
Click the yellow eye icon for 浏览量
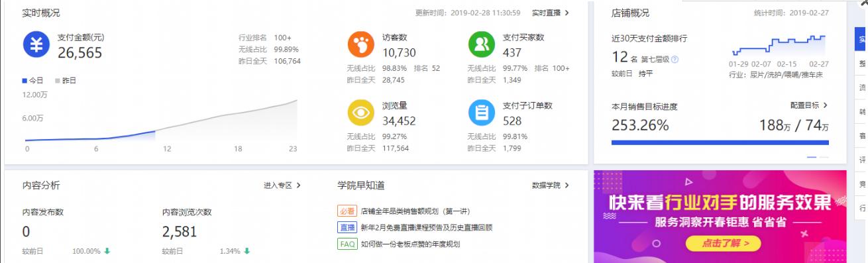pyautogui.click(x=361, y=113)
